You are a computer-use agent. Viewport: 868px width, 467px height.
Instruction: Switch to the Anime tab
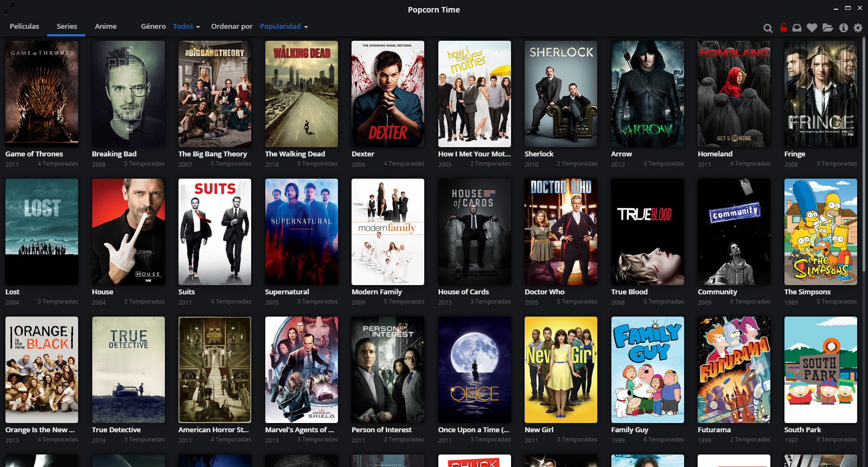point(106,26)
